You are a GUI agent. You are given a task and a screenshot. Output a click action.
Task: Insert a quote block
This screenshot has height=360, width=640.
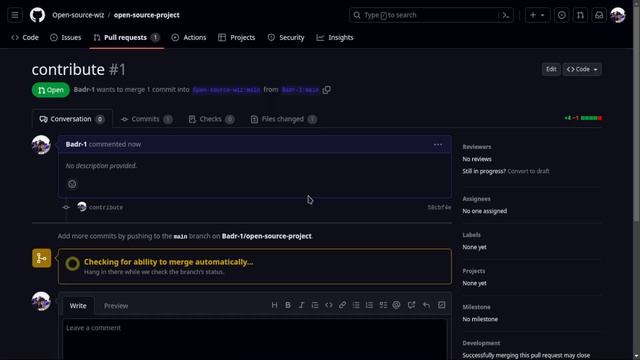pos(315,305)
